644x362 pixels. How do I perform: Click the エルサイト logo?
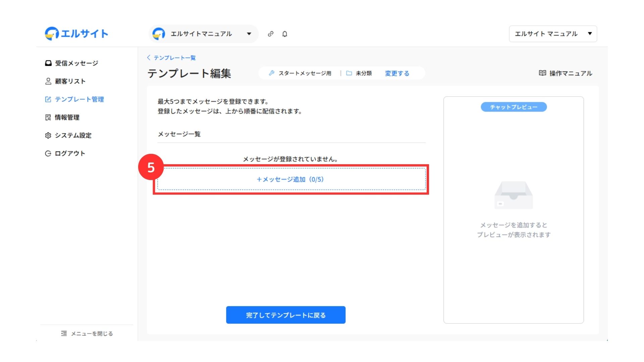point(76,34)
